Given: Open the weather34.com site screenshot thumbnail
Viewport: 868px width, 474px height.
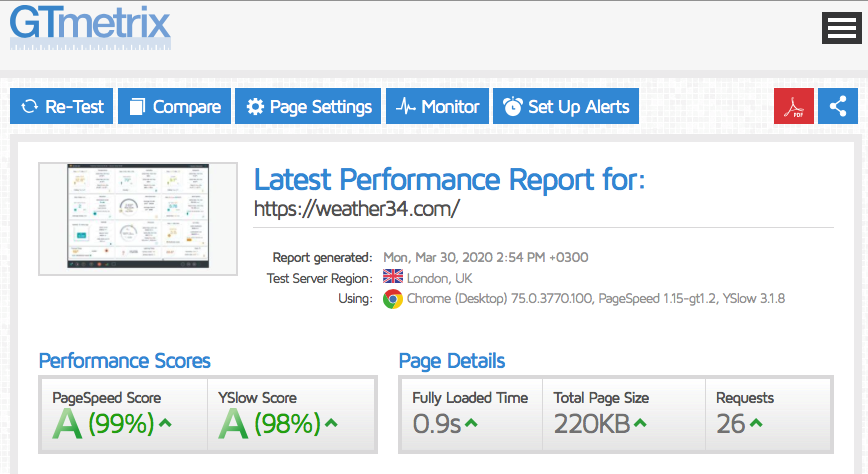Looking at the screenshot, I should 138,219.
